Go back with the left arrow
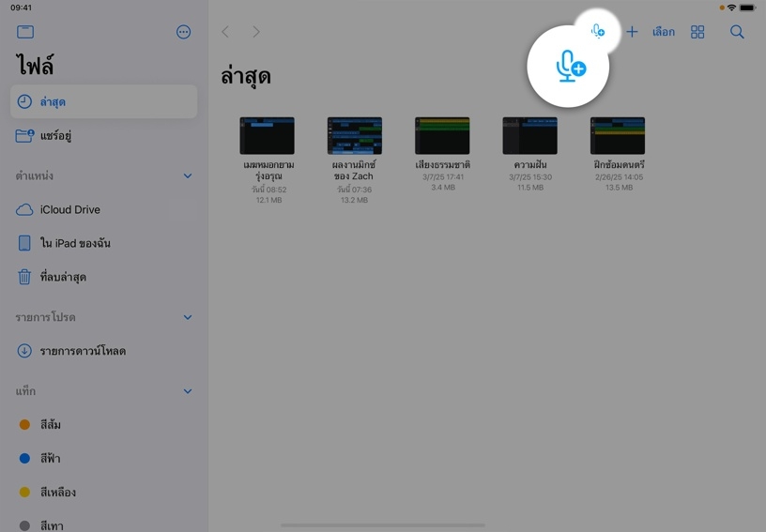 tap(225, 32)
